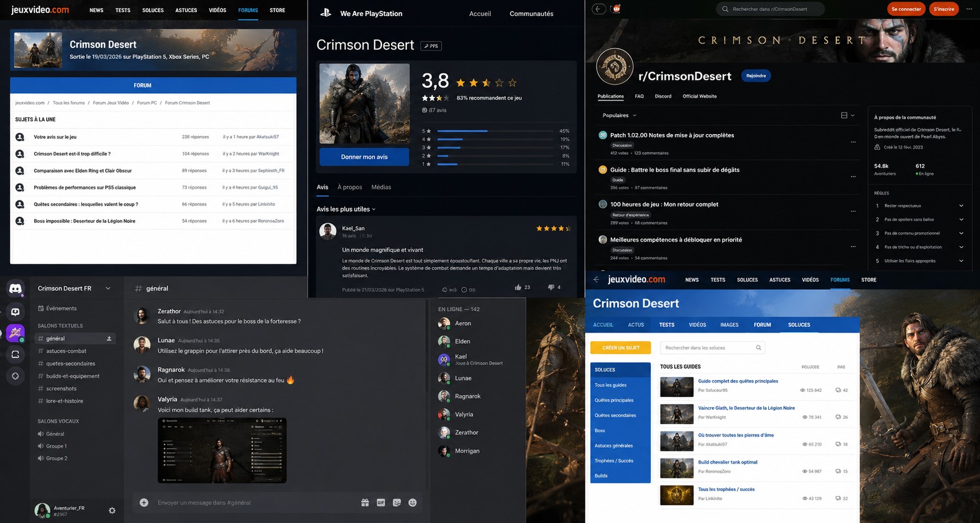Open Discord home via the Discord logo
The height and width of the screenshot is (523, 980).
click(15, 289)
